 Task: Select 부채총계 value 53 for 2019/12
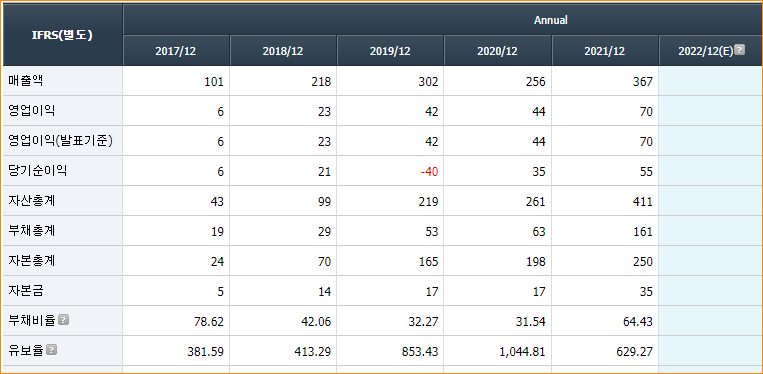[x=432, y=232]
